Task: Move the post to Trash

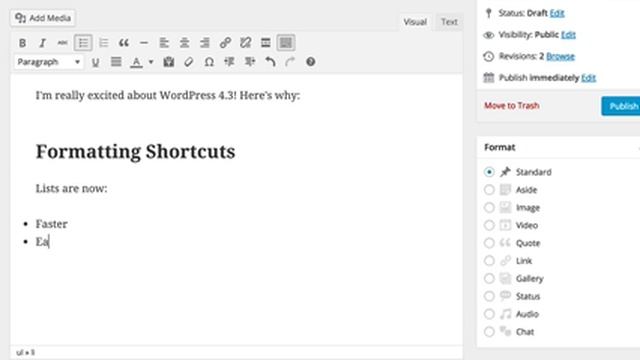Action: click(511, 106)
